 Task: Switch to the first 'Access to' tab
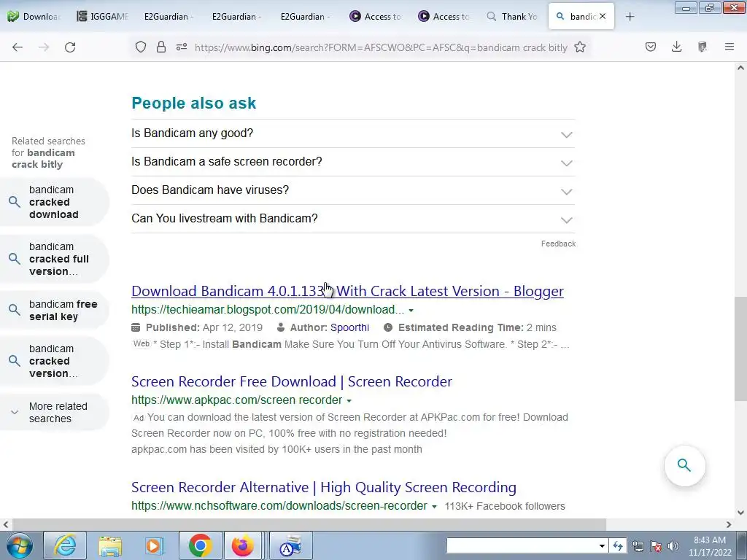coord(376,17)
